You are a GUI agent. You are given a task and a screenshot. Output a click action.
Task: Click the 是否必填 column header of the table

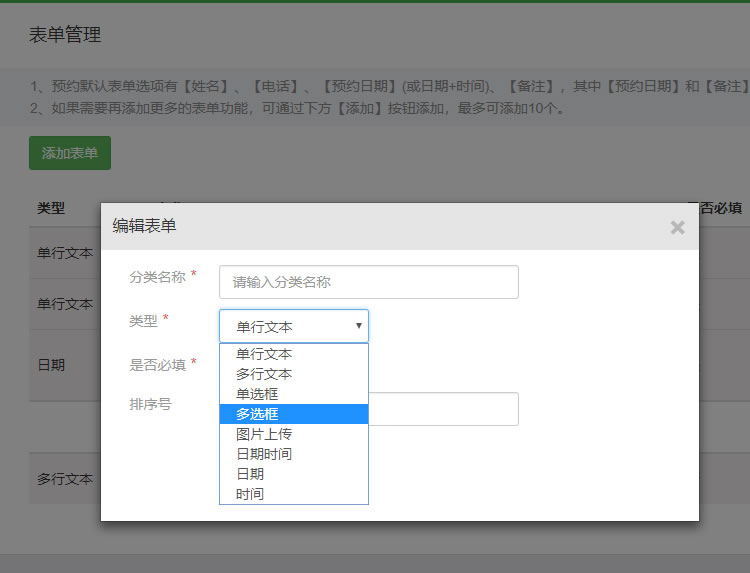pos(718,208)
